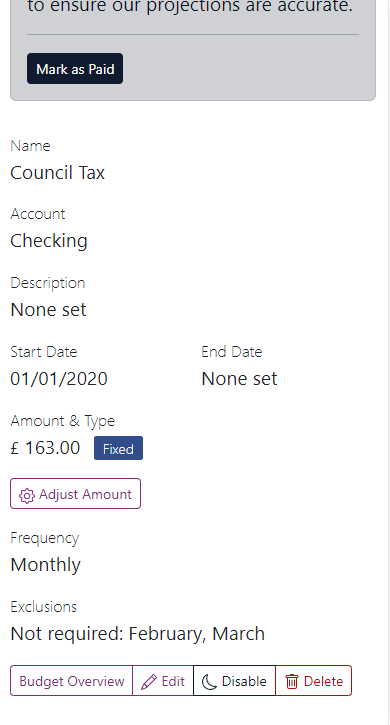Click the trash icon on Delete

coord(291,682)
